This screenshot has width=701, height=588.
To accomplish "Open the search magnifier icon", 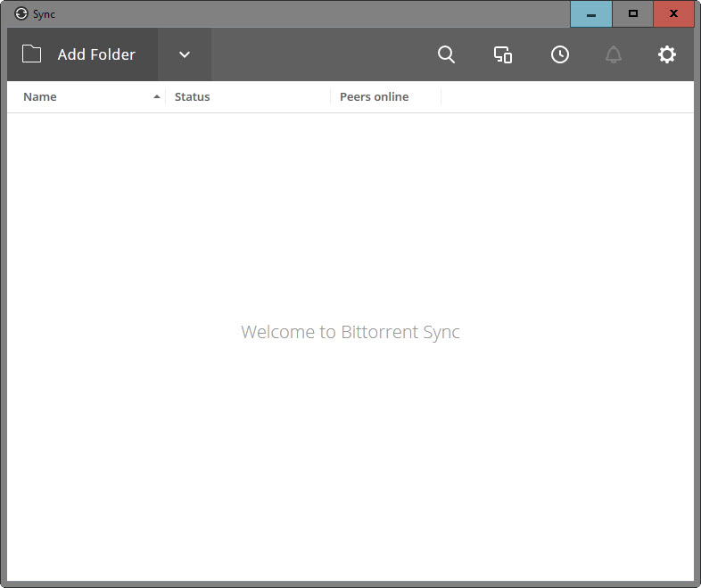I will (446, 54).
